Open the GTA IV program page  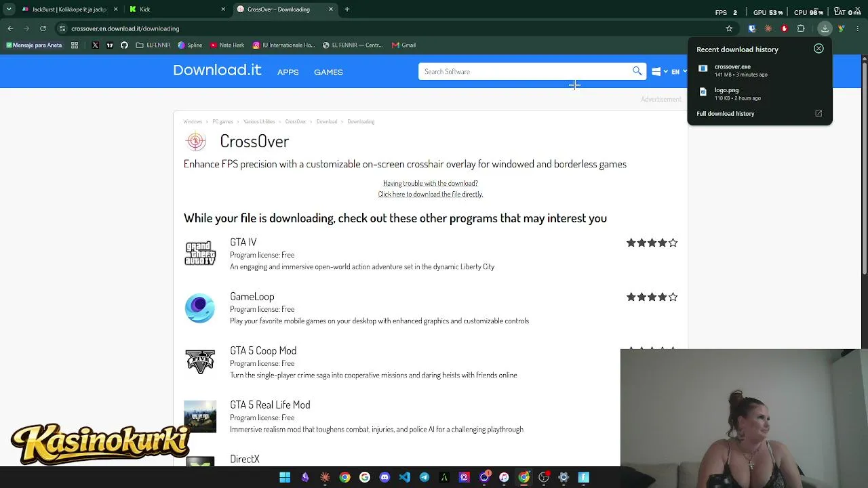pyautogui.click(x=243, y=242)
